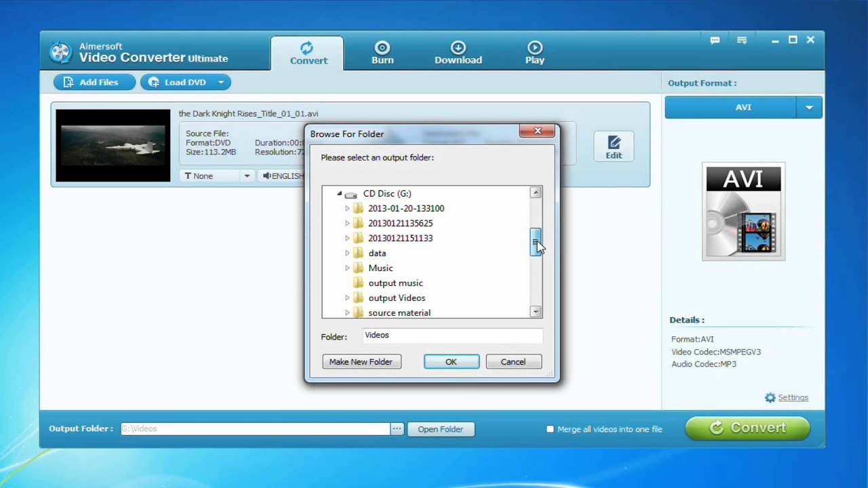Click the Aimersoft logo icon
This screenshot has height=488, width=868.
click(60, 52)
